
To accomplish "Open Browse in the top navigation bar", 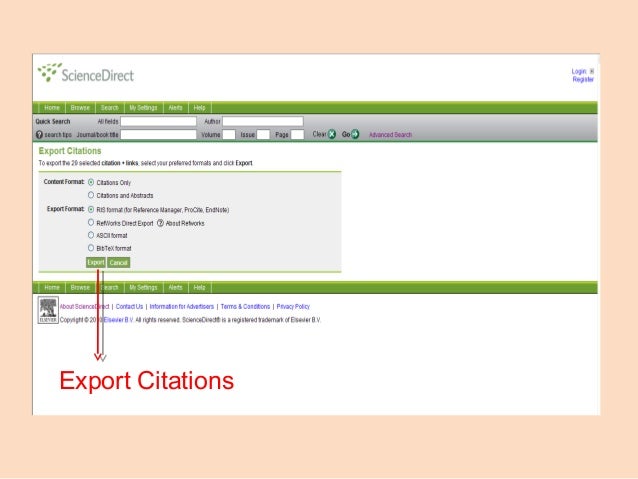I will (80, 108).
